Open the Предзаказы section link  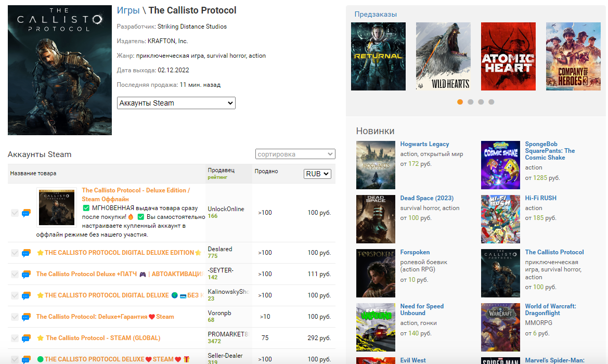pyautogui.click(x=376, y=15)
